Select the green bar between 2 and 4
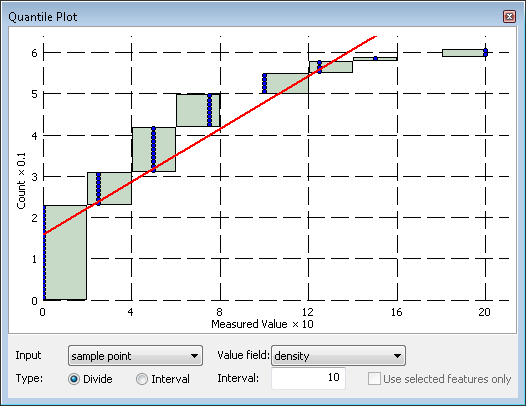 tap(110, 188)
